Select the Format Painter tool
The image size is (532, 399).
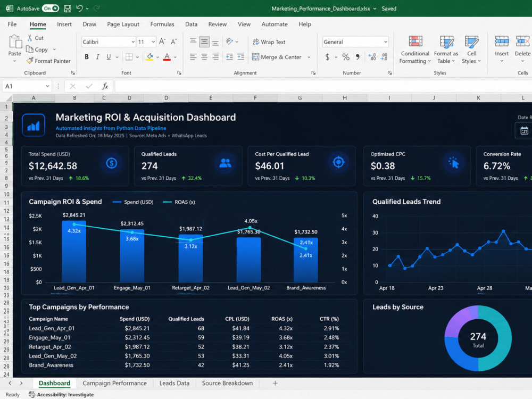point(48,61)
